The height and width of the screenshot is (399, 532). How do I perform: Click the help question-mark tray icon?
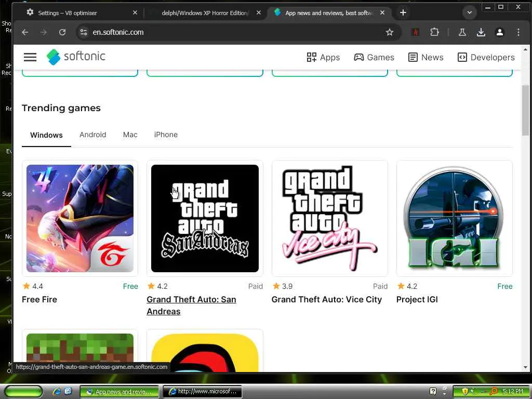coord(433,392)
